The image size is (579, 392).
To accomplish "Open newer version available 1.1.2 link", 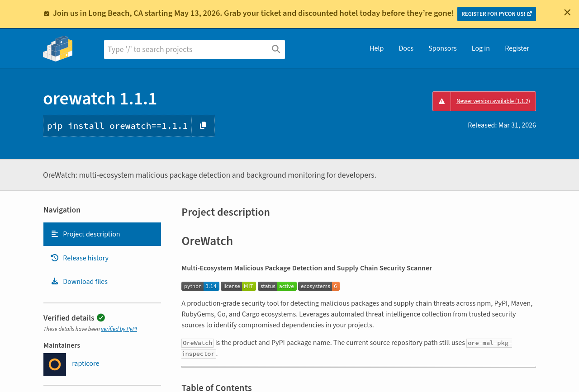I will (493, 101).
